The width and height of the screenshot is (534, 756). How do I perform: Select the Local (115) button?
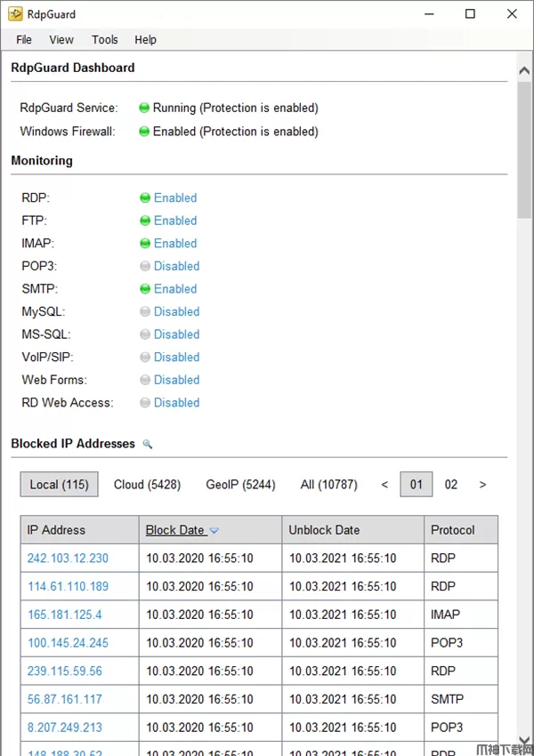60,485
